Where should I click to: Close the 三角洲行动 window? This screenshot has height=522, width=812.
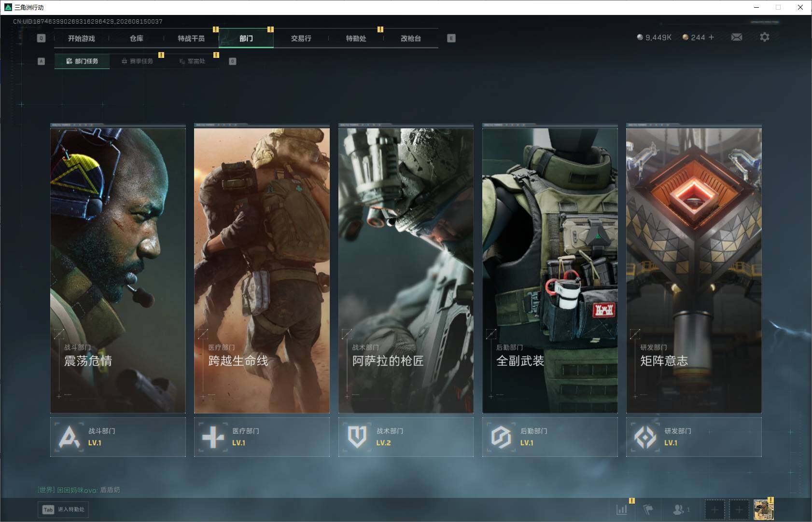(x=800, y=7)
